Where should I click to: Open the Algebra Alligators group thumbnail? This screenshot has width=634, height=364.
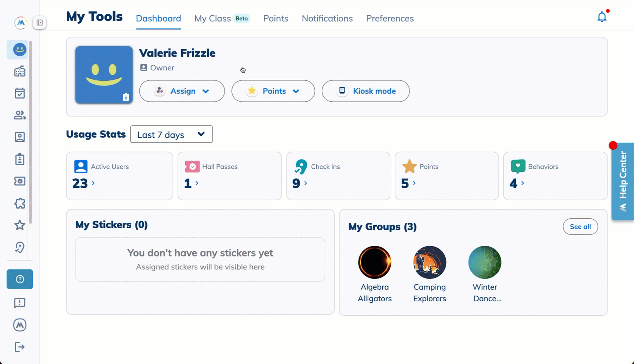375,262
